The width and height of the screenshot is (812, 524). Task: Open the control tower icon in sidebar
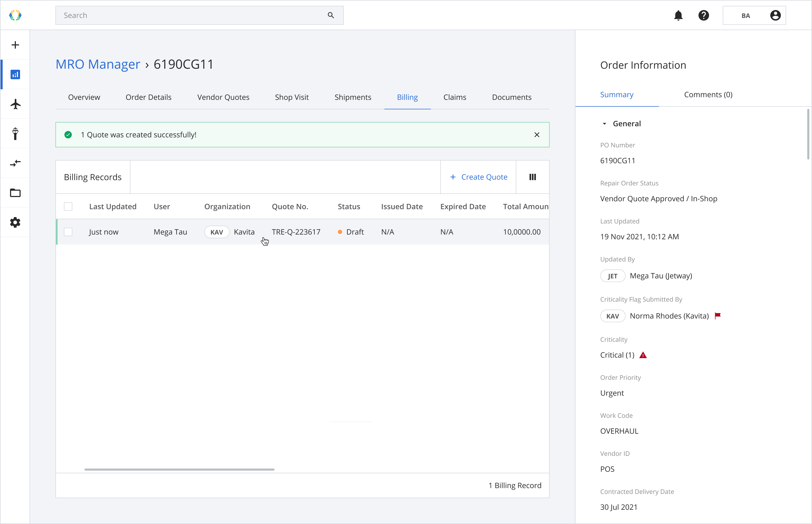click(15, 133)
